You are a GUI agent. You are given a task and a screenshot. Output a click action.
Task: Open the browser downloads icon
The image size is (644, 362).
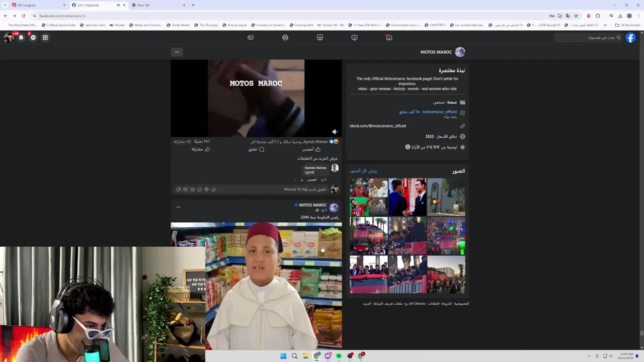tap(620, 16)
